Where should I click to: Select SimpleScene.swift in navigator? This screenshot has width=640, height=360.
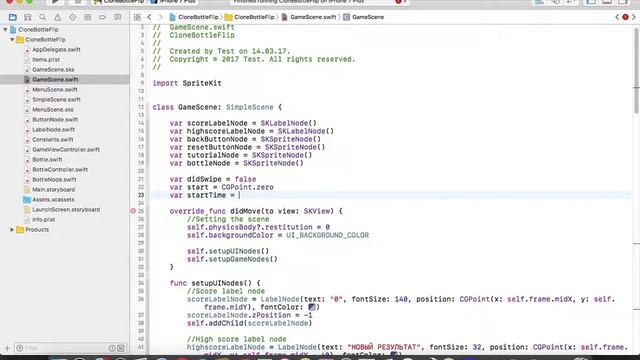pyautogui.click(x=56, y=100)
